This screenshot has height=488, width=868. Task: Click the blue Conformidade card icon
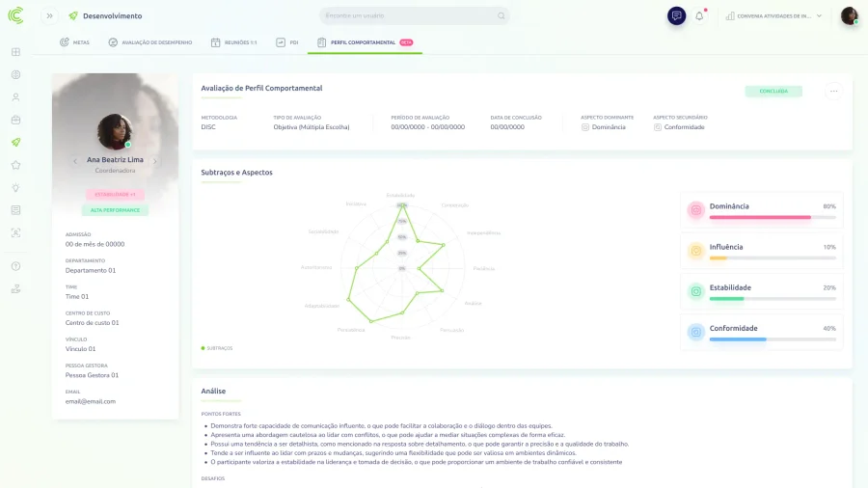tap(695, 332)
